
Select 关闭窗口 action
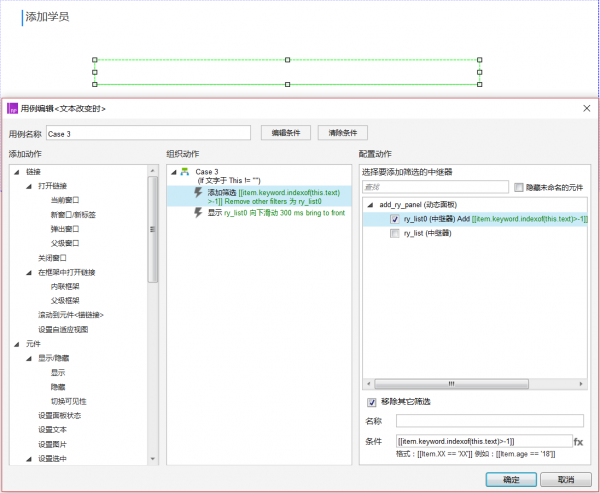52,258
